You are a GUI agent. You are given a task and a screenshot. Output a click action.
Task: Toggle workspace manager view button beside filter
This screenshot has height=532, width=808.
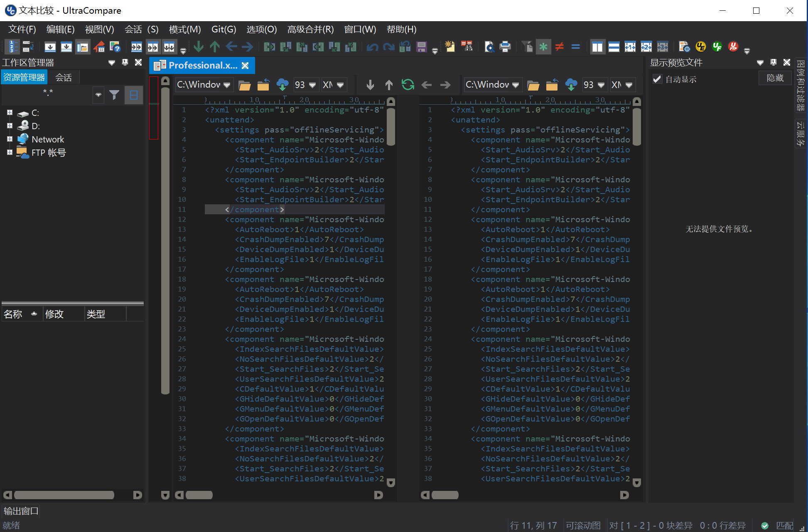[x=134, y=95]
